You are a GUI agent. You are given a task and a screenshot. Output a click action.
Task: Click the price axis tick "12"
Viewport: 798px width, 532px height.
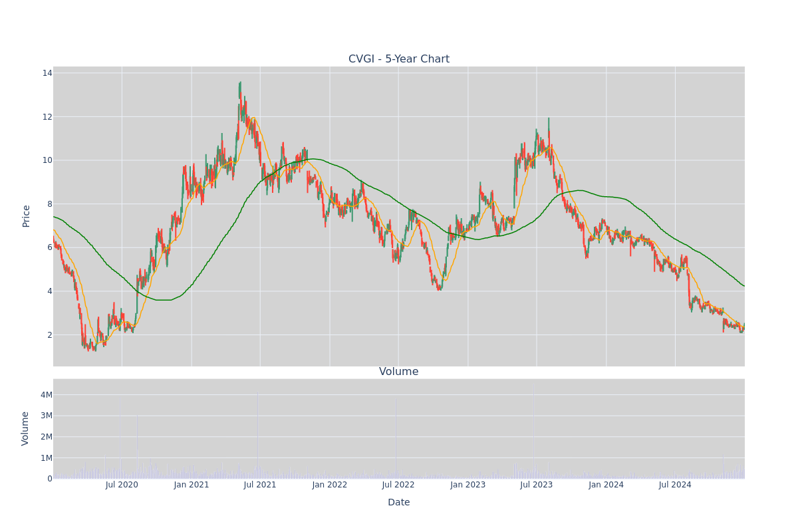click(x=47, y=117)
